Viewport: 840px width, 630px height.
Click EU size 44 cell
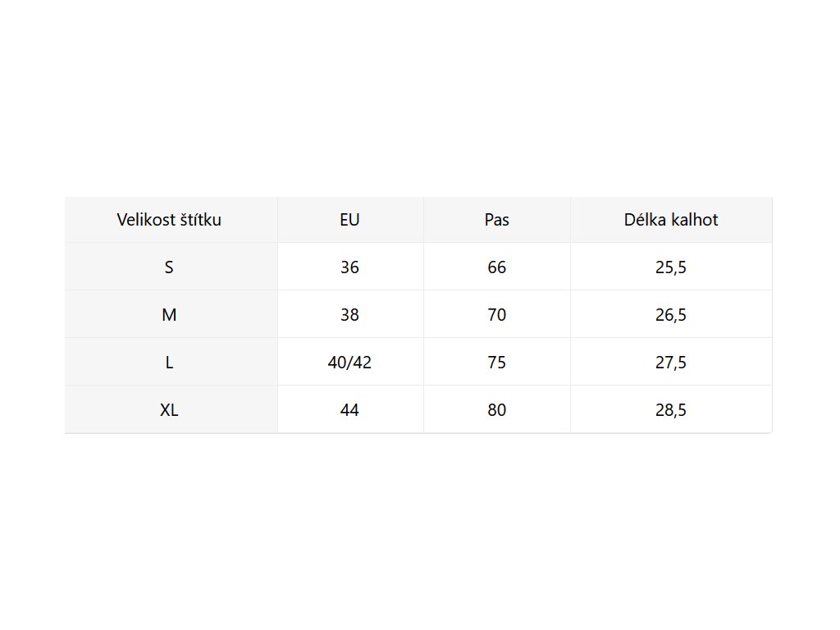(349, 410)
